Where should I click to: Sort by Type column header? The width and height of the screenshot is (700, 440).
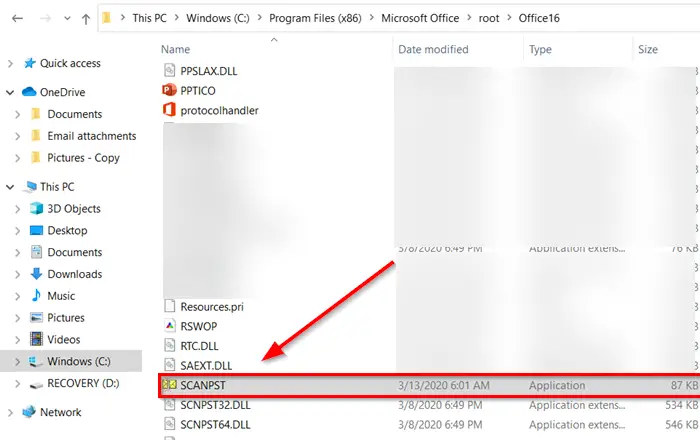[x=540, y=49]
